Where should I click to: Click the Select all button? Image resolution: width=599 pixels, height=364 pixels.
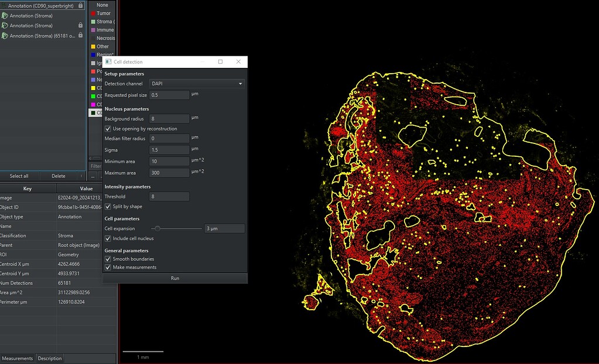[19, 176]
